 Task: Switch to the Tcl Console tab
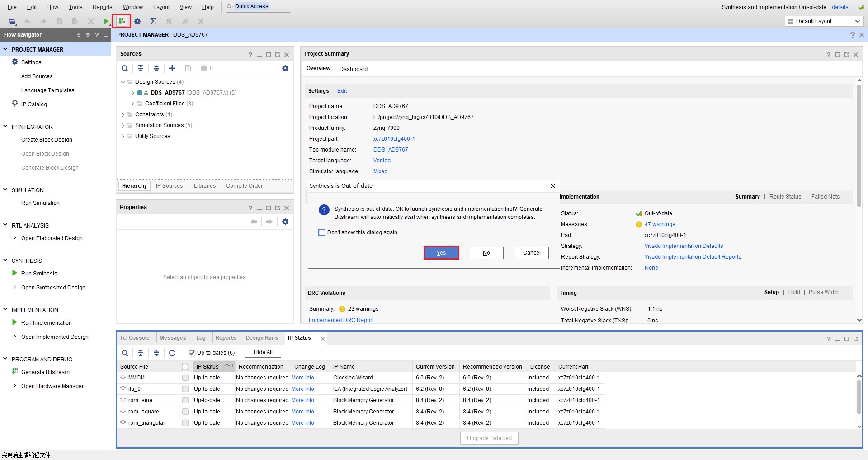135,338
